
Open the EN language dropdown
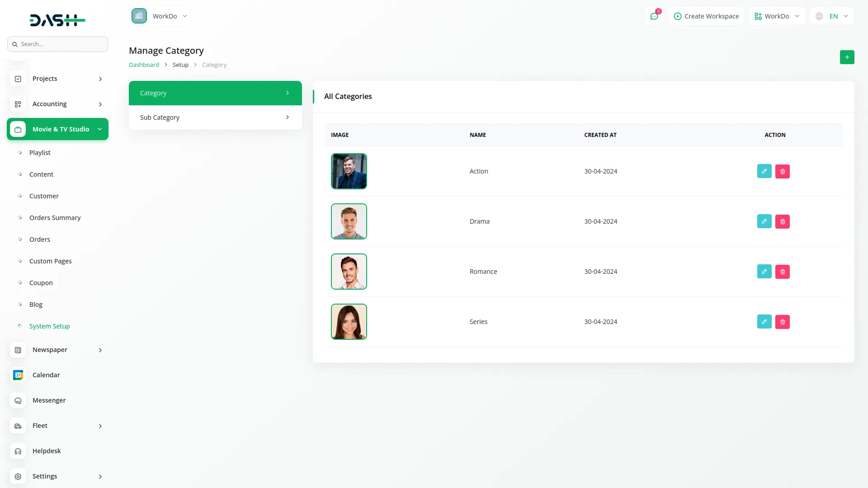point(832,16)
